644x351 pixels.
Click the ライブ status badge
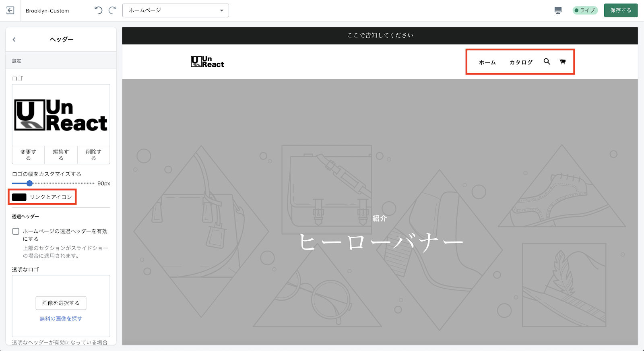[x=585, y=10]
